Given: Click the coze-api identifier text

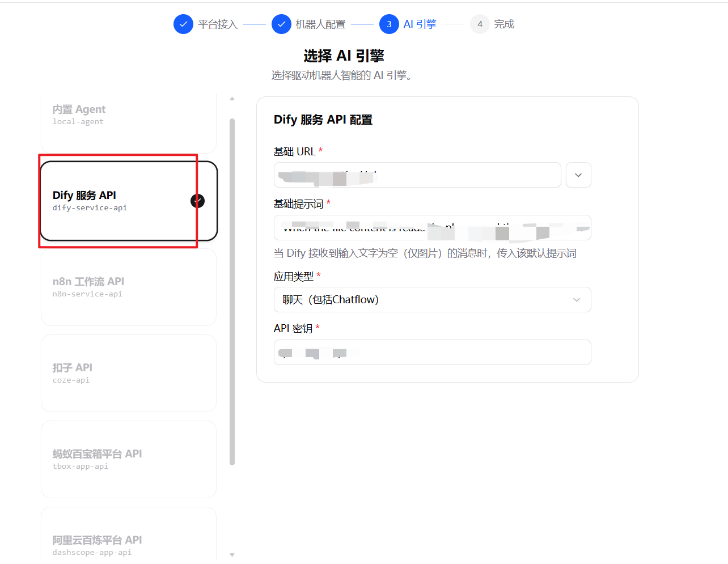Looking at the screenshot, I should click(x=71, y=380).
